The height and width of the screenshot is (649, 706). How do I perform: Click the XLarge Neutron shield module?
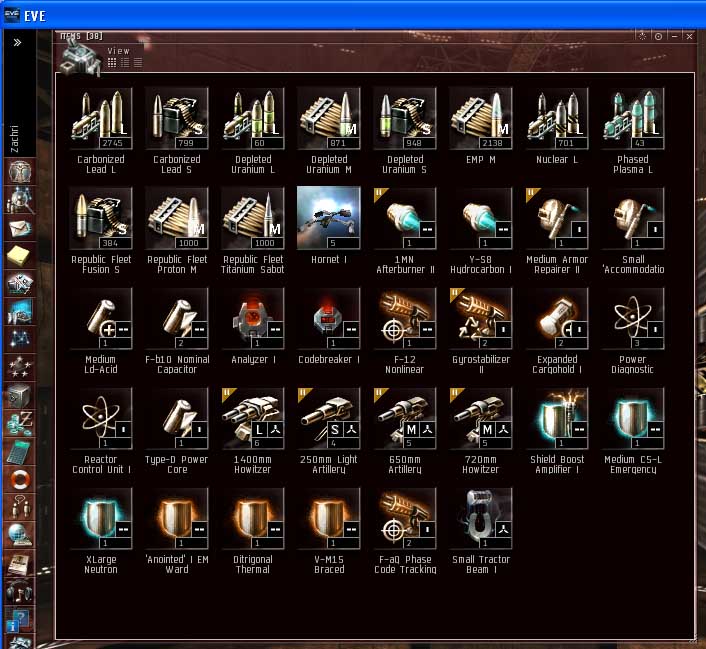(101, 518)
